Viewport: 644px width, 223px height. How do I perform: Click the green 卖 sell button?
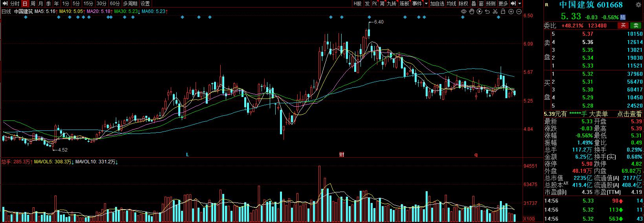(x=636, y=26)
